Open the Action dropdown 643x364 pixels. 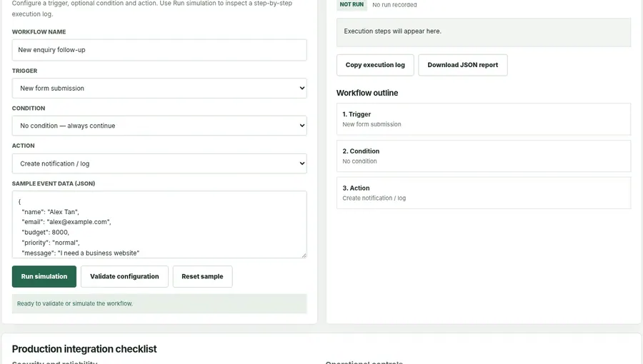[159, 163]
